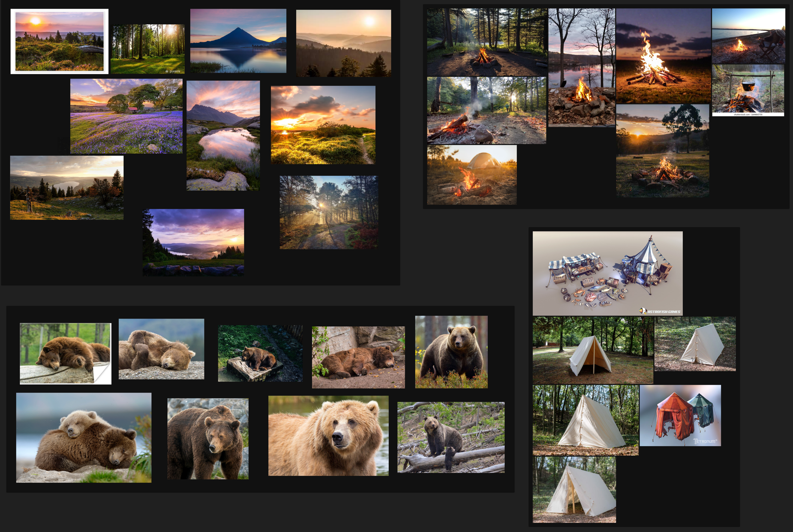Click the two cuddling sleeping bears image
The width and height of the screenshot is (793, 532).
(x=84, y=438)
